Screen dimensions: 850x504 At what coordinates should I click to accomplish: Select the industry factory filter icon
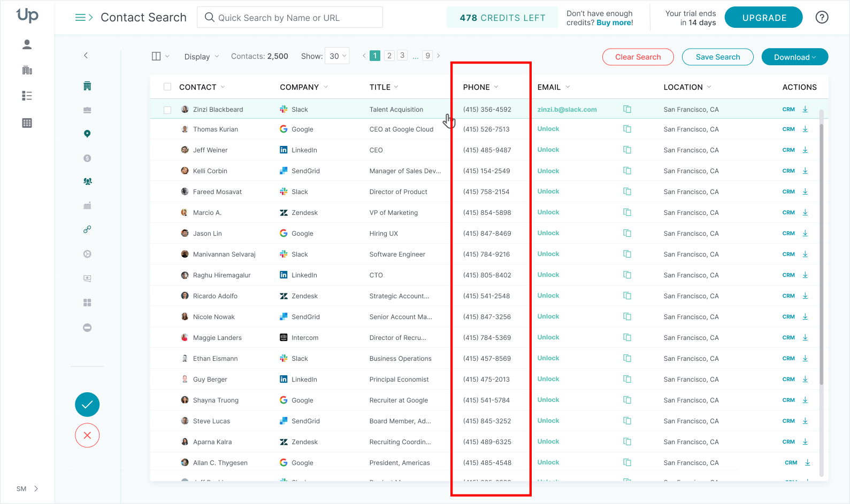click(x=87, y=206)
